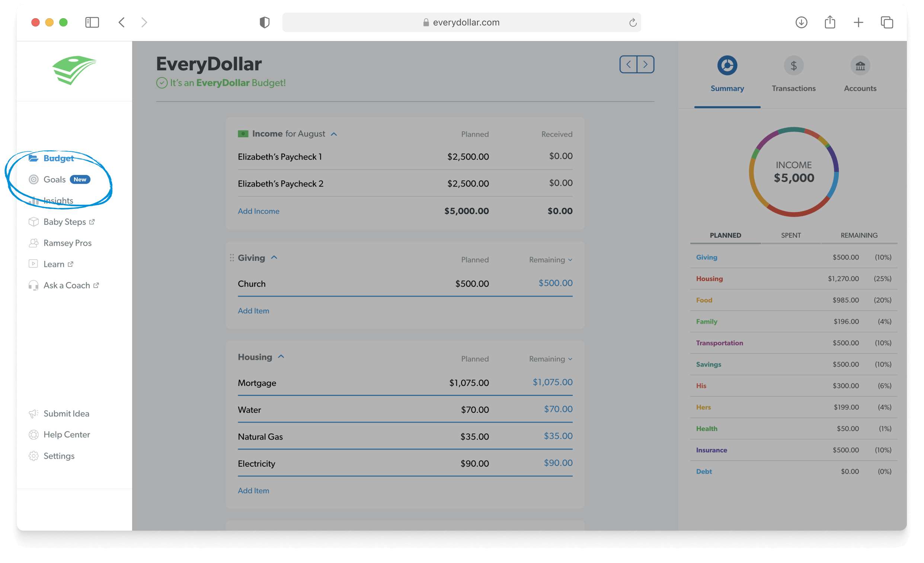924x563 pixels.
Task: Click the Ramsey Pros people icon
Action: point(34,243)
